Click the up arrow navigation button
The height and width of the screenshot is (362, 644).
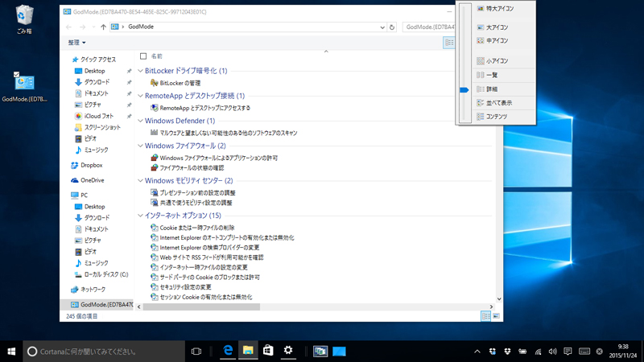click(x=103, y=27)
